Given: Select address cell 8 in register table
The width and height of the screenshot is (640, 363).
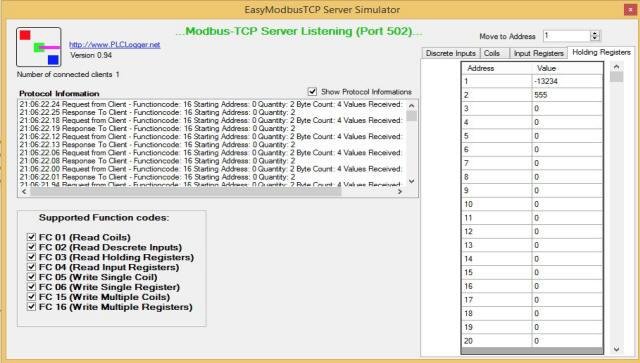Looking at the screenshot, I should pos(497,177).
